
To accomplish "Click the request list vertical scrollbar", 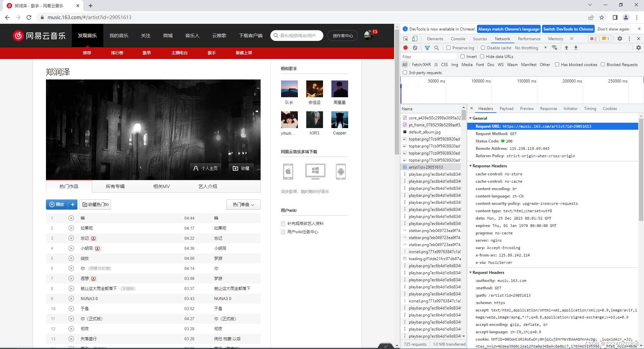I will (x=464, y=221).
